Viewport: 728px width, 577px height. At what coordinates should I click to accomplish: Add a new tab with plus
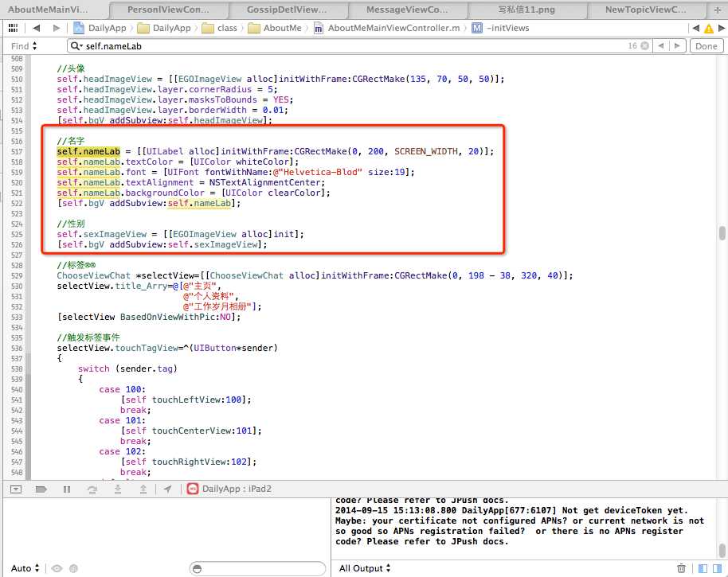click(718, 10)
